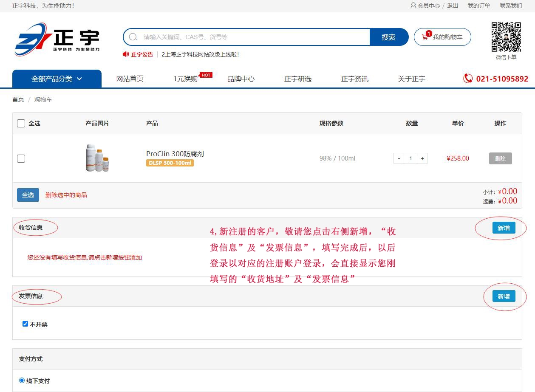Viewport: 535px width, 392px height.
Task: Check the ProClin 300防腐剂 row checkbox
Action: click(x=21, y=158)
